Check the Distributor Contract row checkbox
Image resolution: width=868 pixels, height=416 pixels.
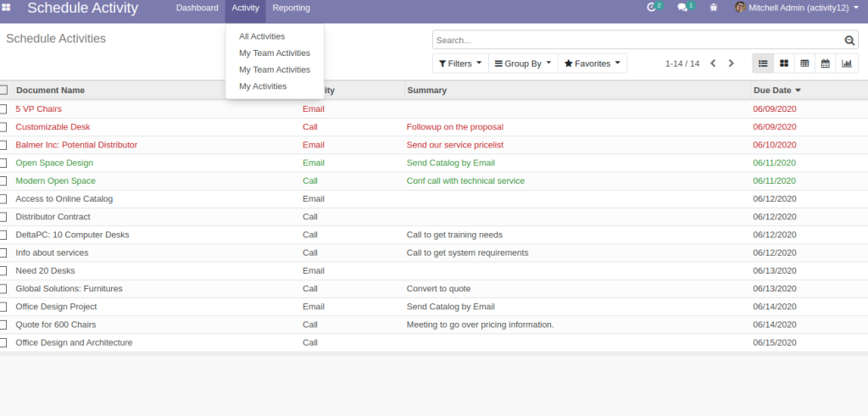tap(3, 217)
